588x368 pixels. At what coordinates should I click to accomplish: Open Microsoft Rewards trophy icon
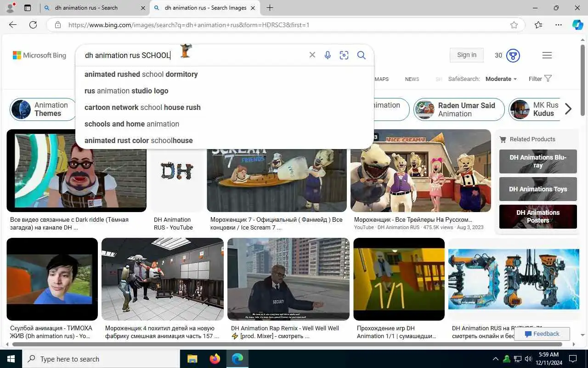pyautogui.click(x=513, y=56)
